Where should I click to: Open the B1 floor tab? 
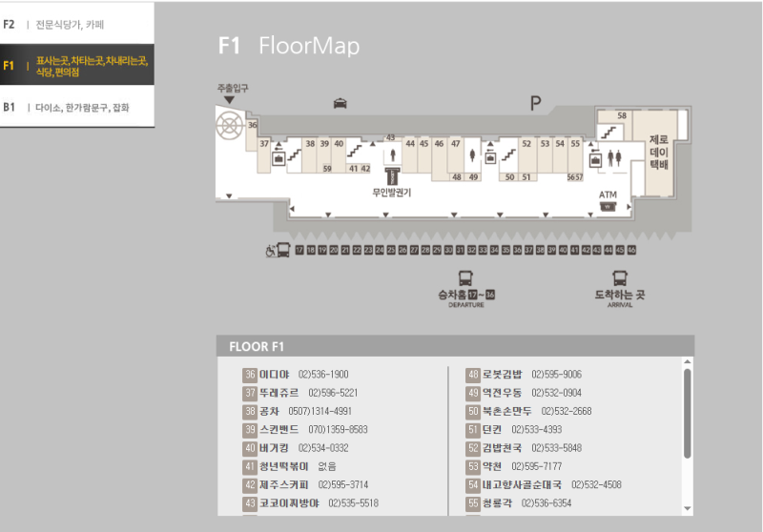click(77, 107)
